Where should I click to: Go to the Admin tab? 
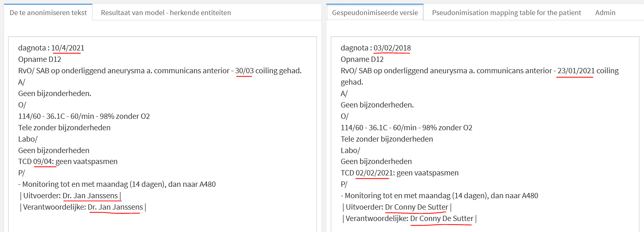tap(605, 13)
